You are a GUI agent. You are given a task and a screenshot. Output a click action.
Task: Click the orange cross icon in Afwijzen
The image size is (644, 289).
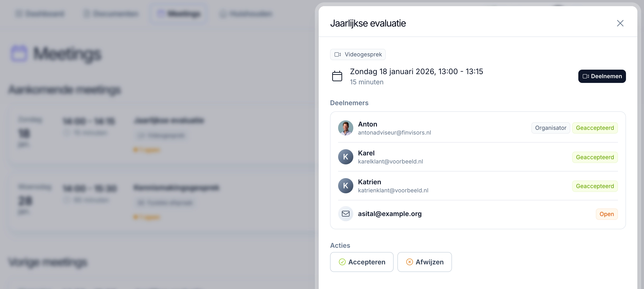(409, 262)
